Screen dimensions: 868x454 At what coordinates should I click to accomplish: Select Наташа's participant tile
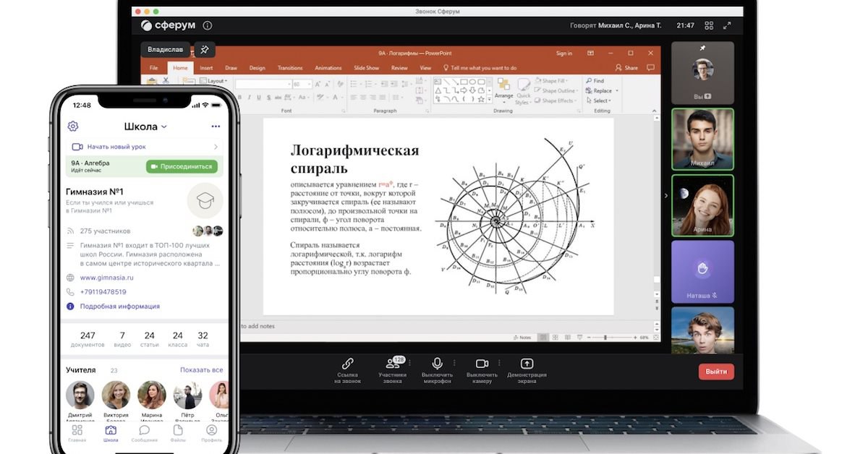(702, 271)
